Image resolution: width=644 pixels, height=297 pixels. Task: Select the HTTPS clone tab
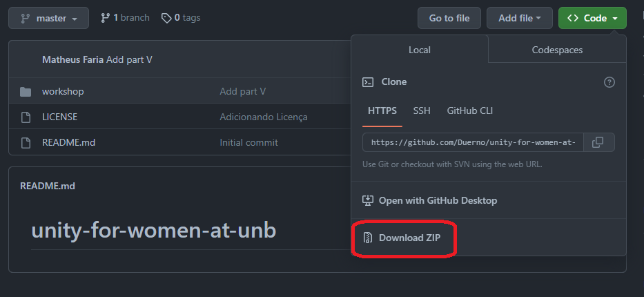point(382,111)
